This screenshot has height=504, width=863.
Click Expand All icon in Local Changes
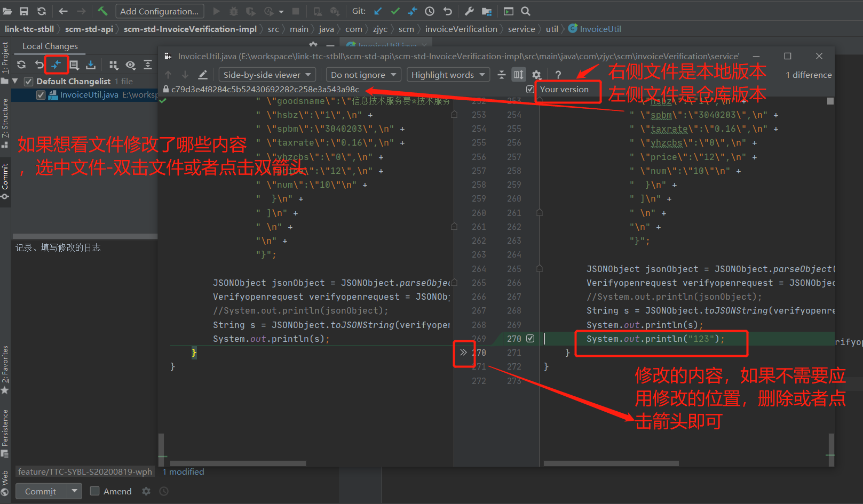(148, 65)
